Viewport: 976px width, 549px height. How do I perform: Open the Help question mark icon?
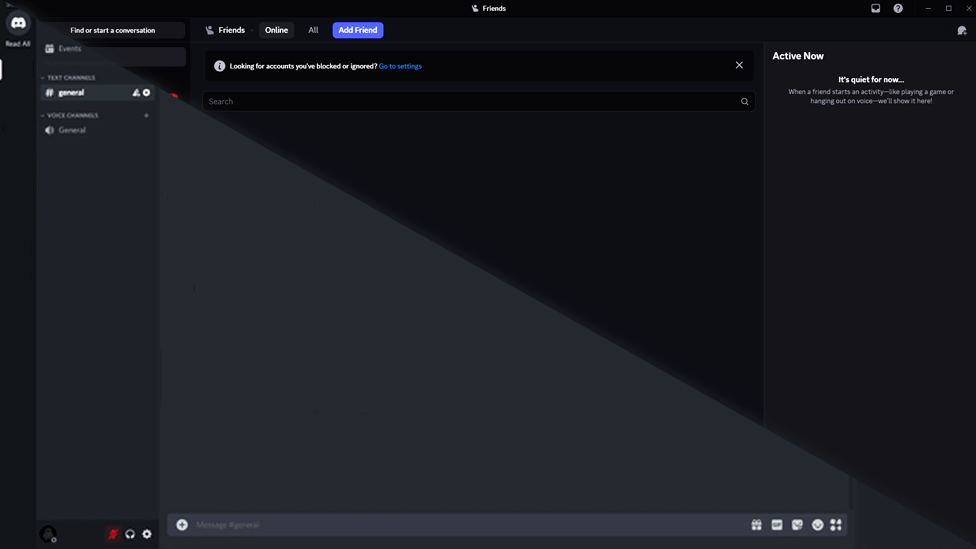(898, 8)
